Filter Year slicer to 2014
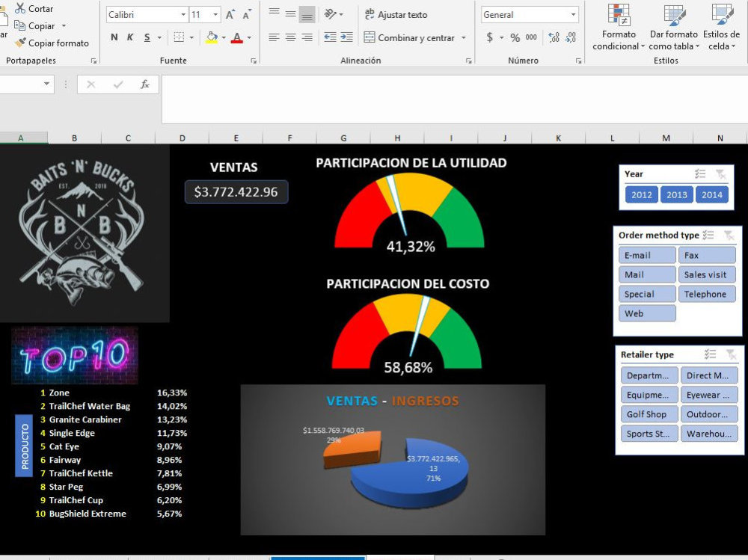748x560 pixels. (712, 194)
